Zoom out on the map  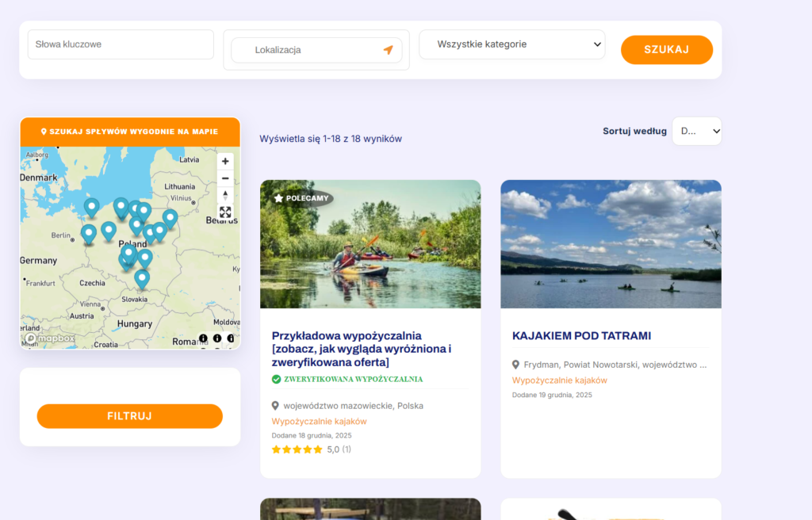coord(225,178)
